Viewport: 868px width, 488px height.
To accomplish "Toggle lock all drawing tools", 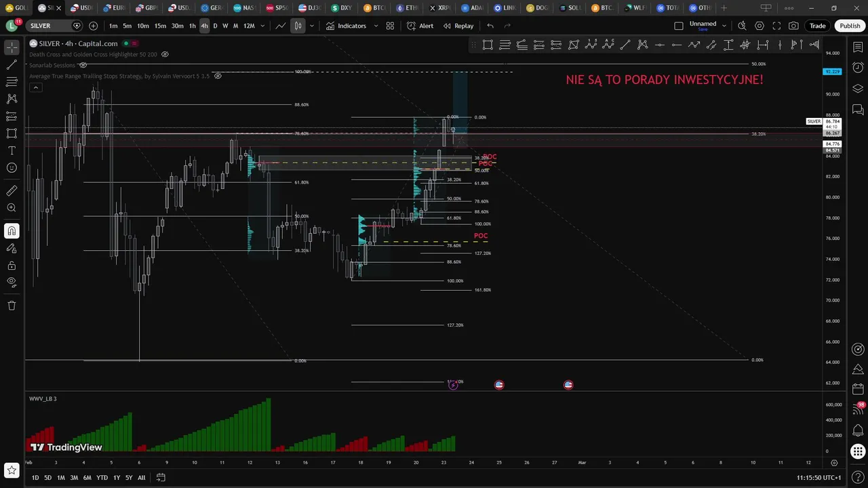I will (12, 266).
